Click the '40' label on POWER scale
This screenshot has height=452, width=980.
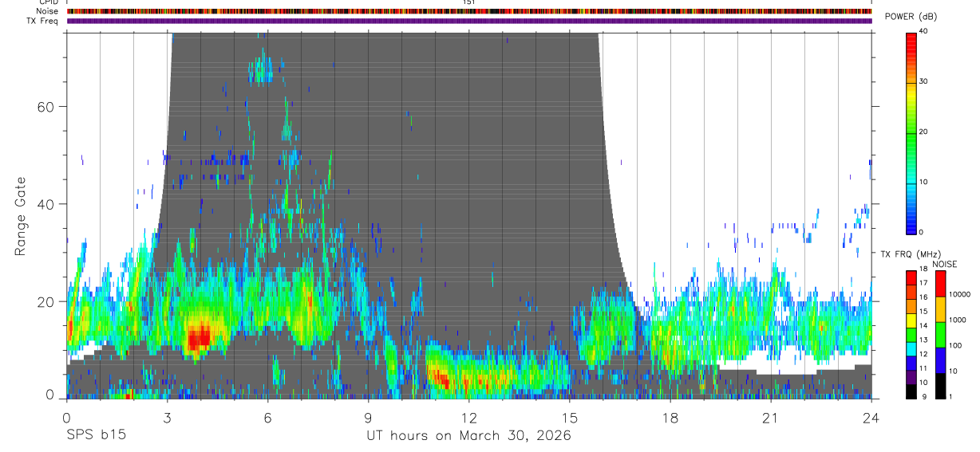(x=923, y=31)
